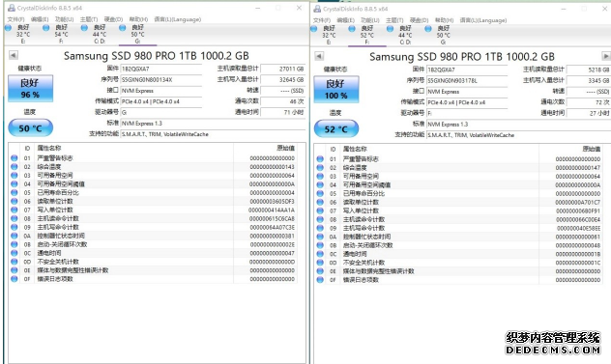611x364 pixels.
Task: Click the host writes total value 32645 GB
Action: click(283, 80)
